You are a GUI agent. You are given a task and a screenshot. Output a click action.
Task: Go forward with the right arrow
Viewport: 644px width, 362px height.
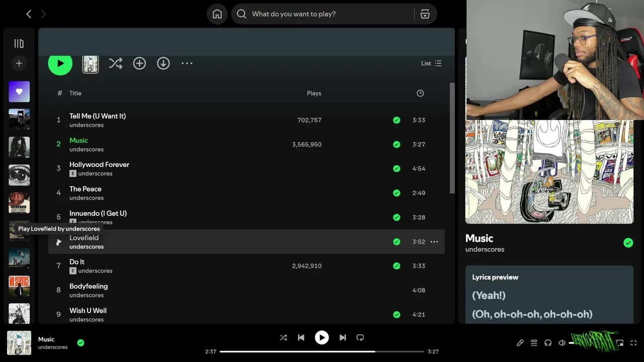pos(43,14)
